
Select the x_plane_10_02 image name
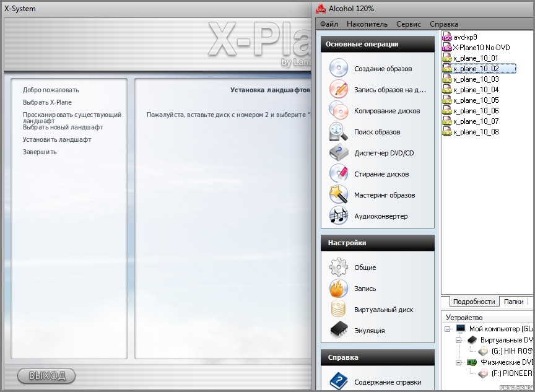click(476, 69)
